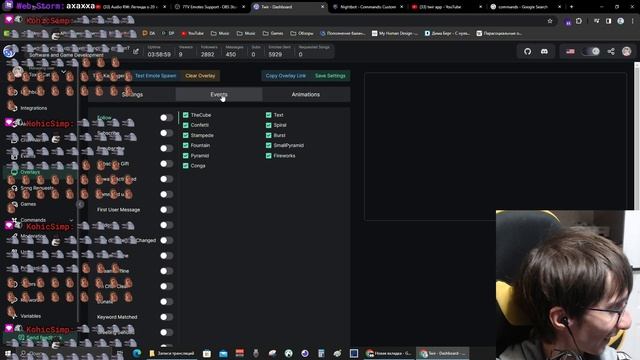The height and width of the screenshot is (360, 640).
Task: Open Song Requests in the sidebar
Action: click(37, 188)
